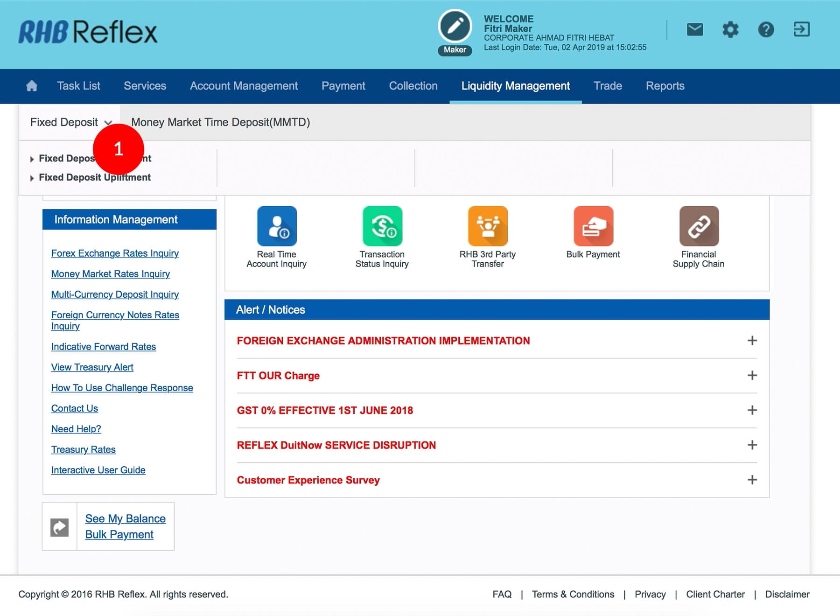Go to home via house icon

click(32, 86)
